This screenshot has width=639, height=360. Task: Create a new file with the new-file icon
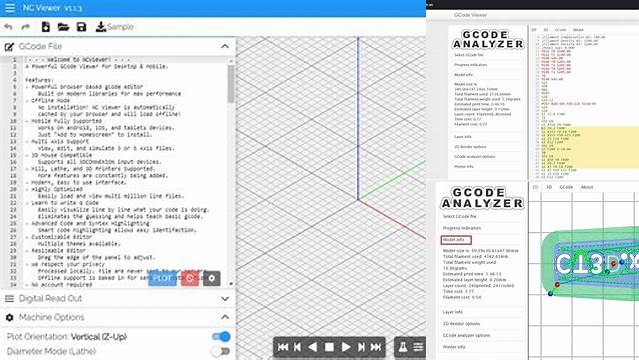46,27
